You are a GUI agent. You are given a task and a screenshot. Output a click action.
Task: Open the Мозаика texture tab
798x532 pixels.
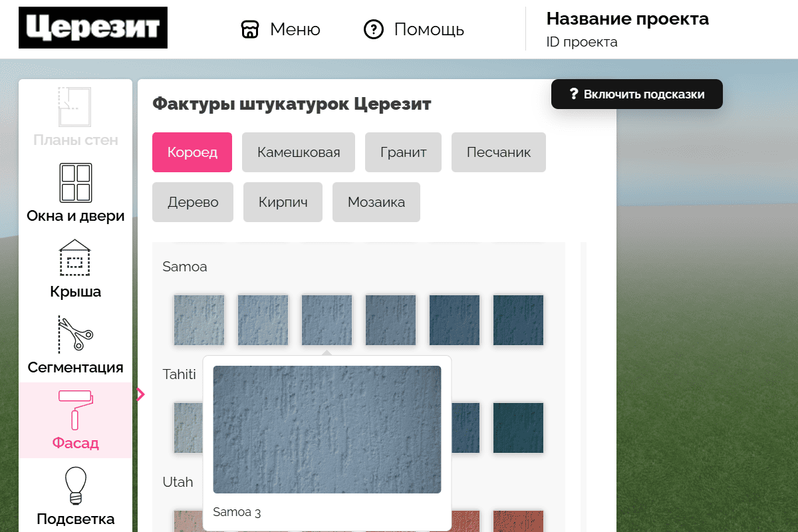point(376,202)
